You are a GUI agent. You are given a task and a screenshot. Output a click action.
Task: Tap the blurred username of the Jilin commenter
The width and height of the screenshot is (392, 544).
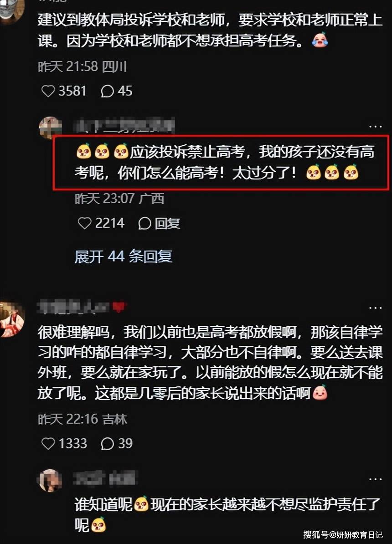pos(82,307)
